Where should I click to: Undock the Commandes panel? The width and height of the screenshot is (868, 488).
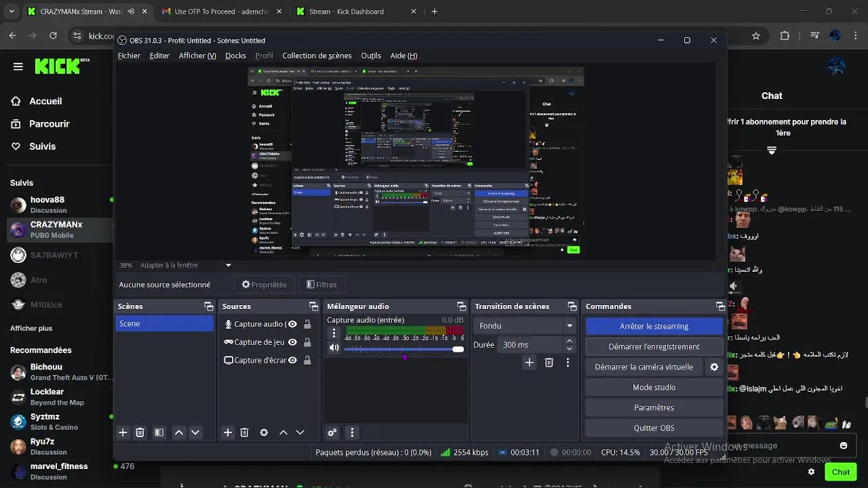pos(720,306)
